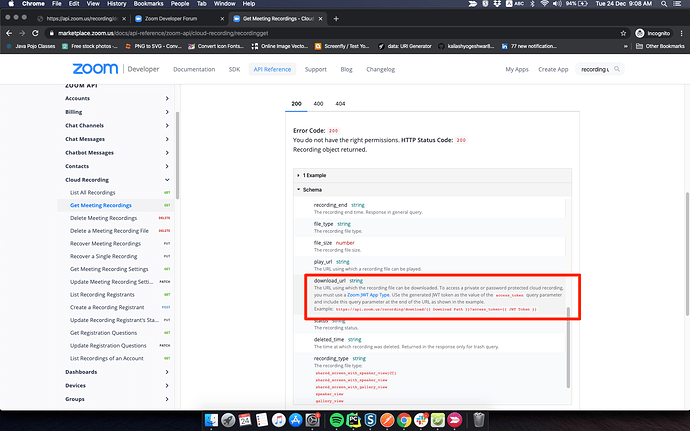Expand the Chatbot Messages section

pos(167,153)
